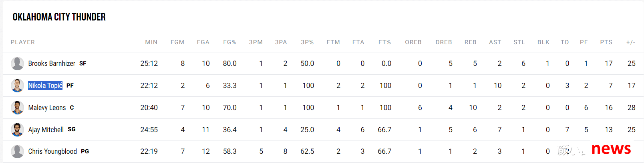The height and width of the screenshot is (163, 644).
Task: Click Nikola Topić's player headshot
Action: [x=17, y=86]
